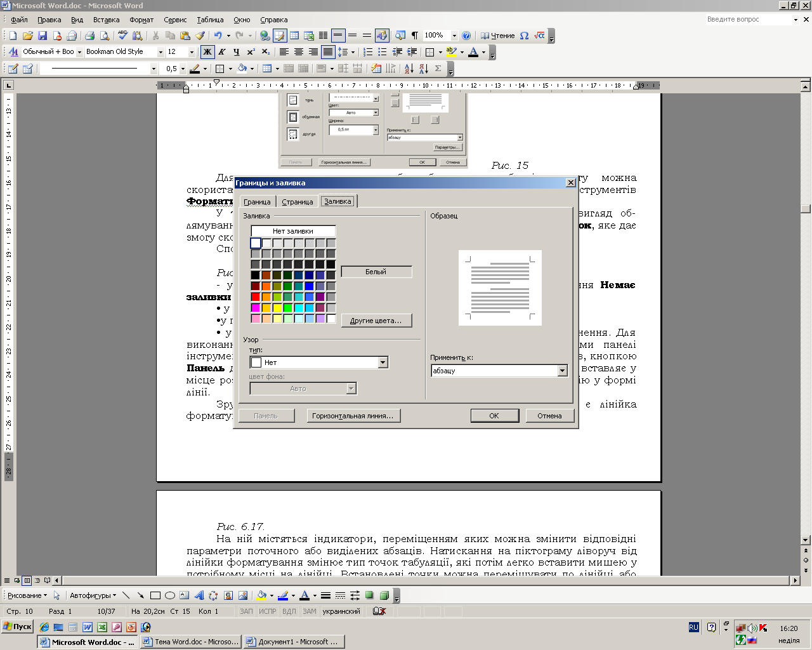Toggle ЗАМ overtype mode in status bar
Image resolution: width=812 pixels, height=650 pixels.
click(x=310, y=611)
